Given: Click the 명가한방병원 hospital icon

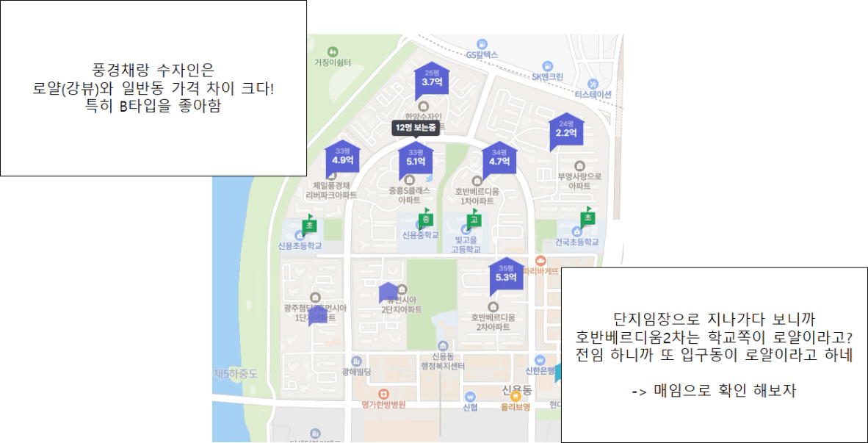Looking at the screenshot, I should click(383, 393).
